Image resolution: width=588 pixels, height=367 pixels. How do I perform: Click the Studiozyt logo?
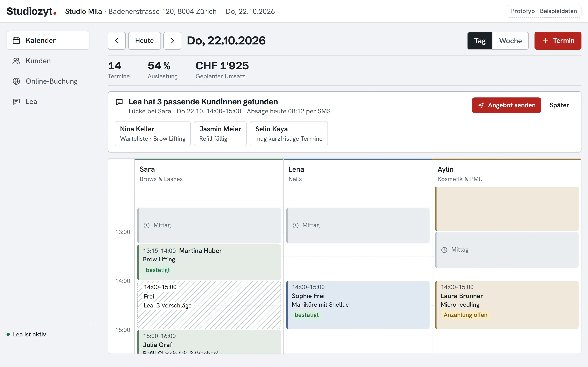31,11
